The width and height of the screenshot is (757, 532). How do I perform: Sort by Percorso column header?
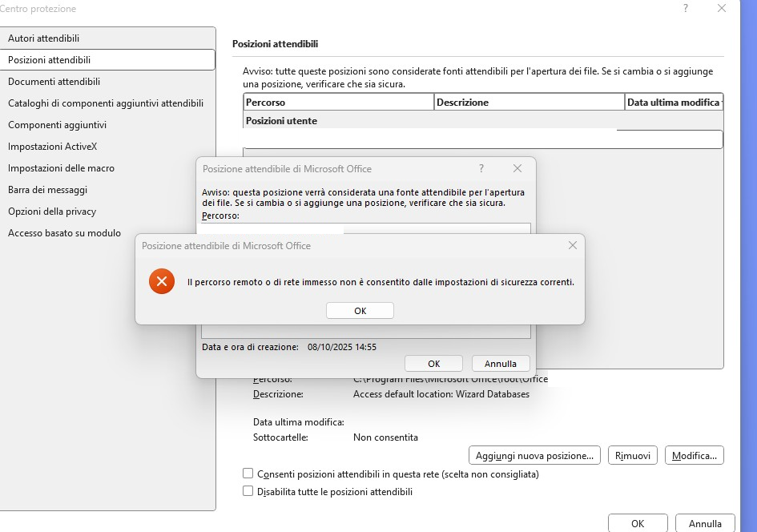[x=339, y=103]
